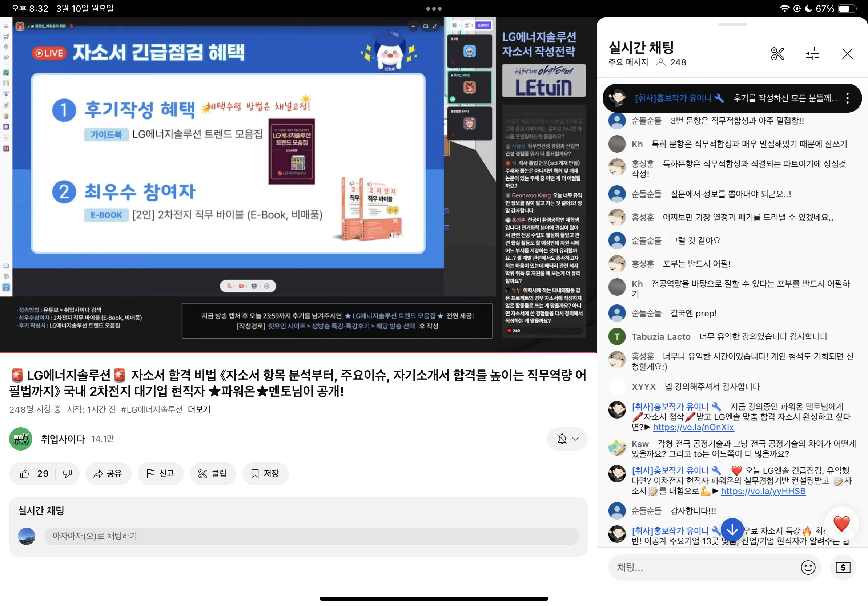Tap the 신고 report flag button
The width and height of the screenshot is (868, 606).
[x=161, y=473]
